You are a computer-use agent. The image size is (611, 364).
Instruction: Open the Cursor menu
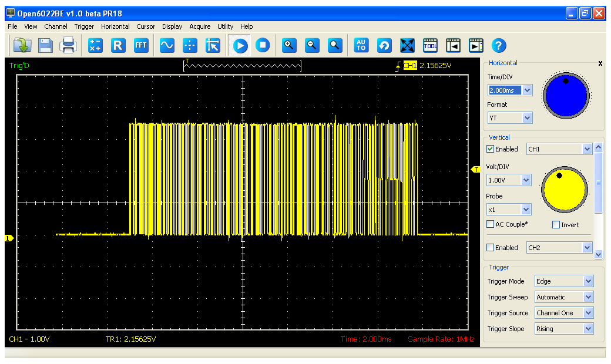(146, 26)
